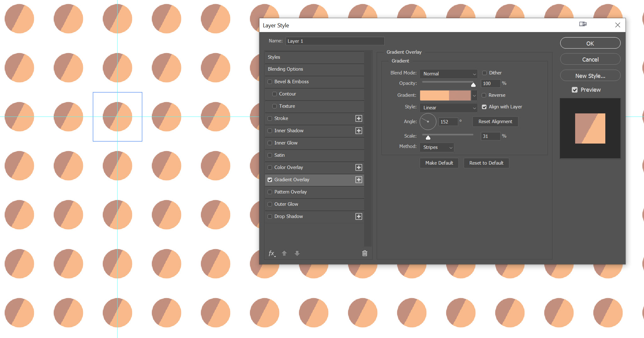This screenshot has width=644, height=338.
Task: Click the layer Name input field
Action: [335, 41]
